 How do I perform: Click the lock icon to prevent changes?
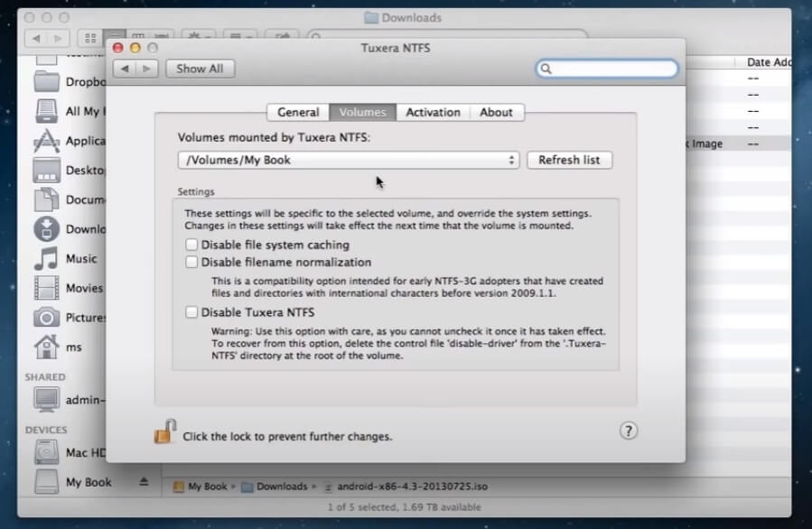coord(165,432)
